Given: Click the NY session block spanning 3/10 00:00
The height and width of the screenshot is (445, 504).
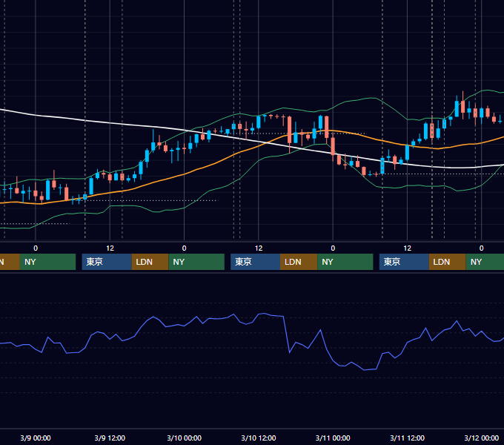Looking at the screenshot, I should click(196, 262).
